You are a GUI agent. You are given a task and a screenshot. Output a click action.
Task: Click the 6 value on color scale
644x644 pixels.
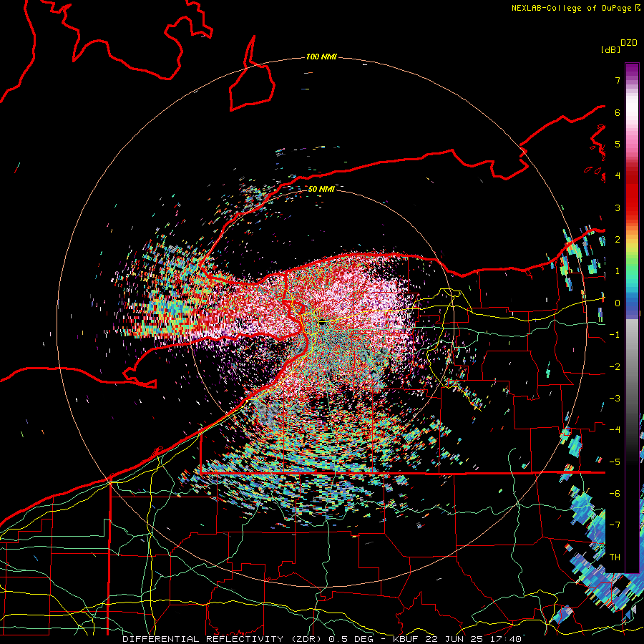[618, 112]
